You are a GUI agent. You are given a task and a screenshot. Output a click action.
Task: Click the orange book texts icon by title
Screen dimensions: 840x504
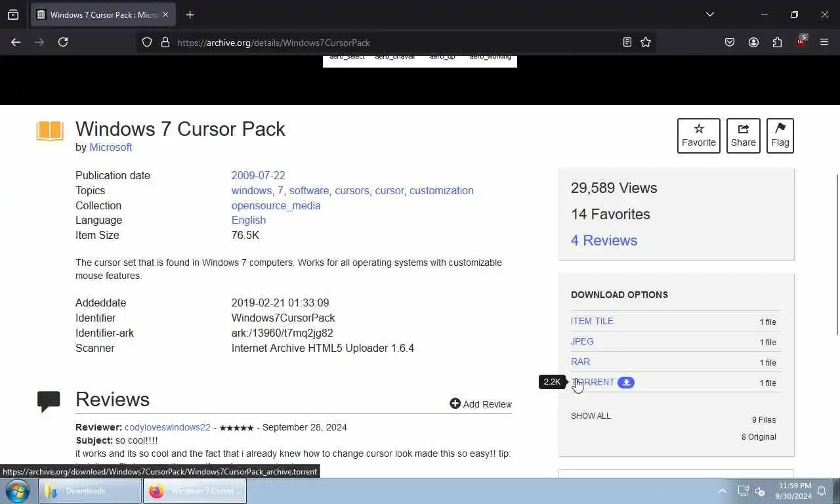click(x=50, y=131)
